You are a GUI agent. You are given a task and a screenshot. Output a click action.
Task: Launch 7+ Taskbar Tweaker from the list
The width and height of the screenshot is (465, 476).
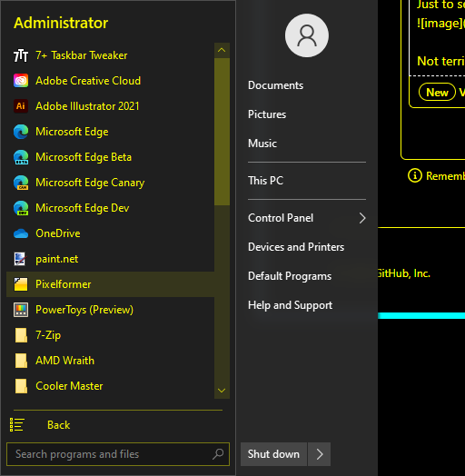(x=111, y=55)
